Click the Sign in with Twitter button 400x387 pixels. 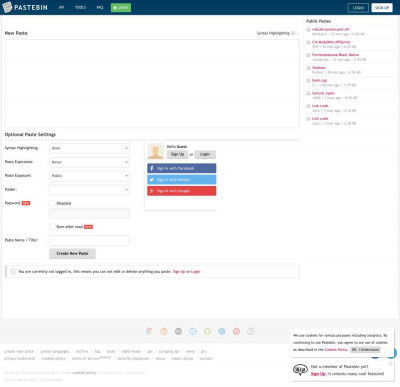(x=182, y=180)
